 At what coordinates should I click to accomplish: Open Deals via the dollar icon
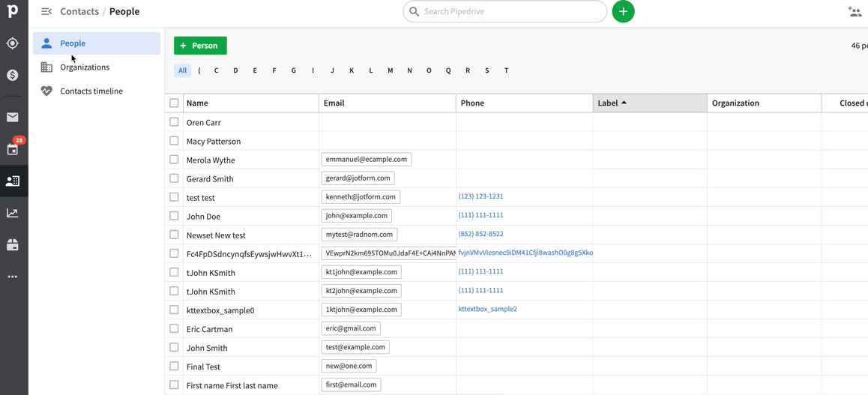tap(13, 75)
